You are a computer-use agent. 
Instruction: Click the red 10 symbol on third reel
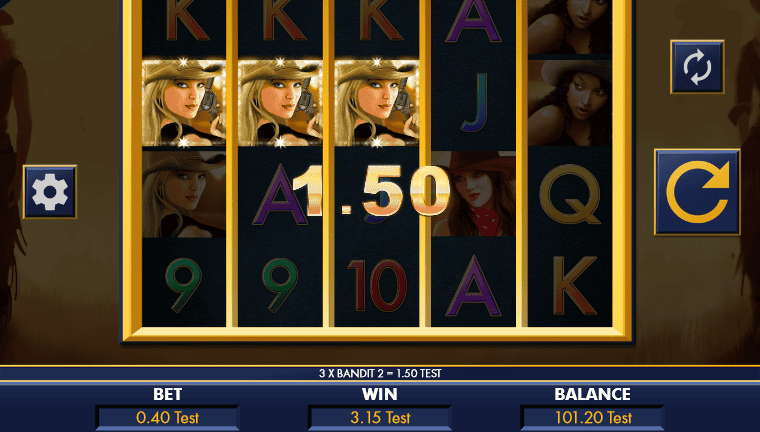click(377, 285)
